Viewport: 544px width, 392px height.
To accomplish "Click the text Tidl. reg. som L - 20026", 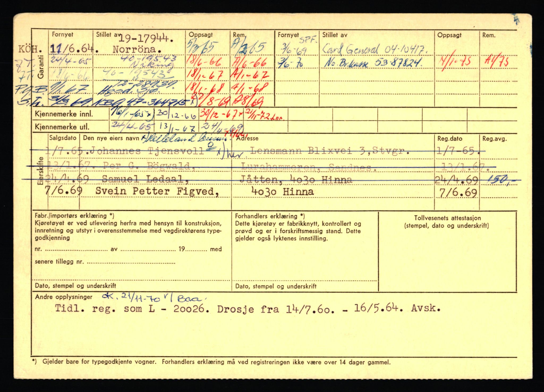I will (x=132, y=309).
